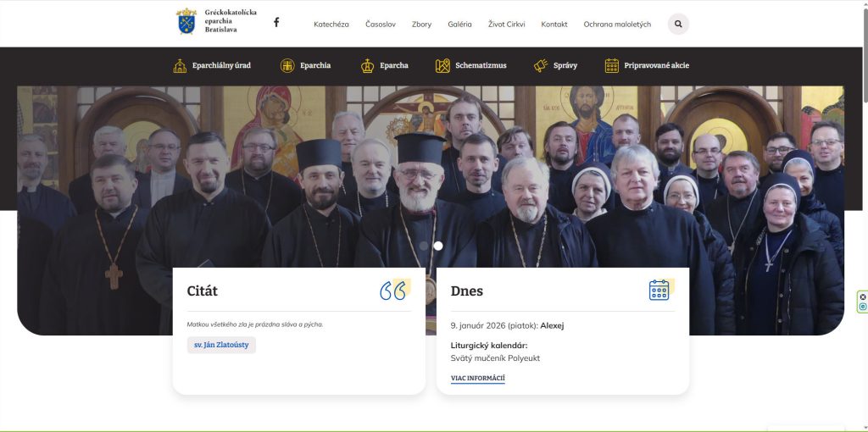Click the Eparchiálny úrad church icon

coord(180,65)
